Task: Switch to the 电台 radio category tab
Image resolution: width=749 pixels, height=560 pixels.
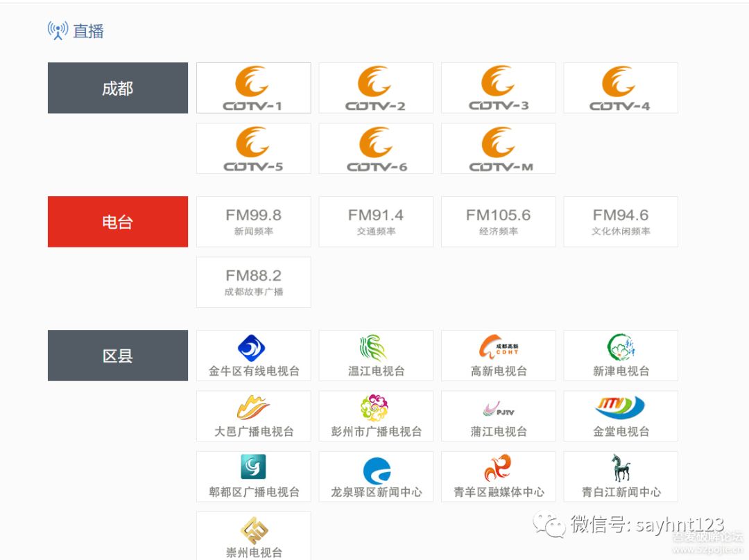Action: tap(117, 222)
